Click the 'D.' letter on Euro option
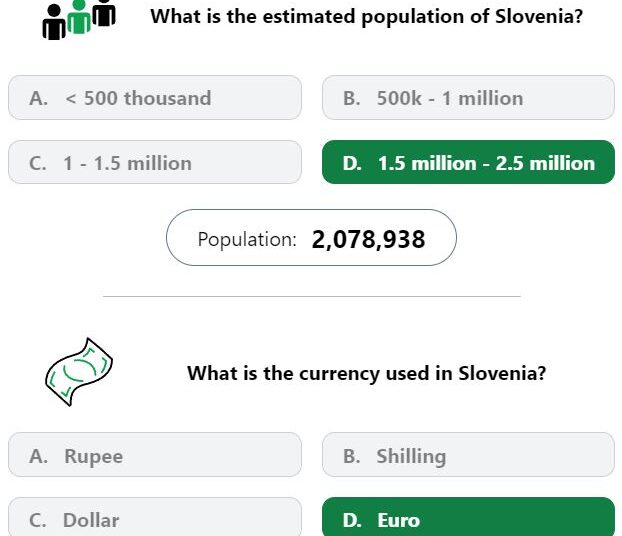The image size is (622, 536). pos(352,521)
